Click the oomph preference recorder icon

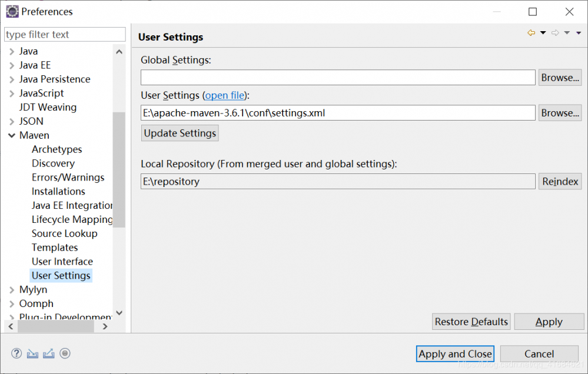click(65, 353)
